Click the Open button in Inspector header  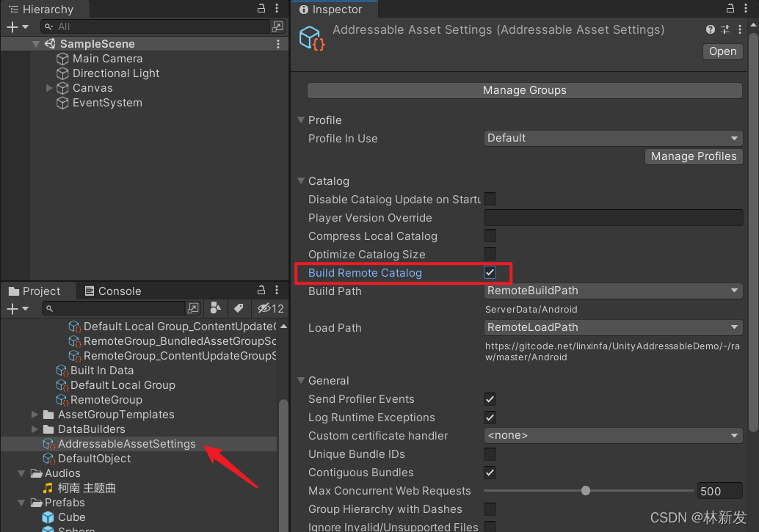[723, 51]
